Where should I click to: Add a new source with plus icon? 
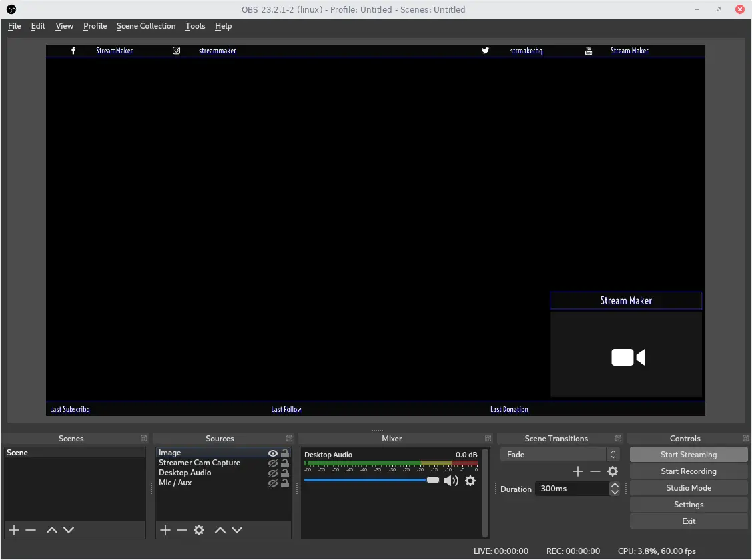point(165,530)
